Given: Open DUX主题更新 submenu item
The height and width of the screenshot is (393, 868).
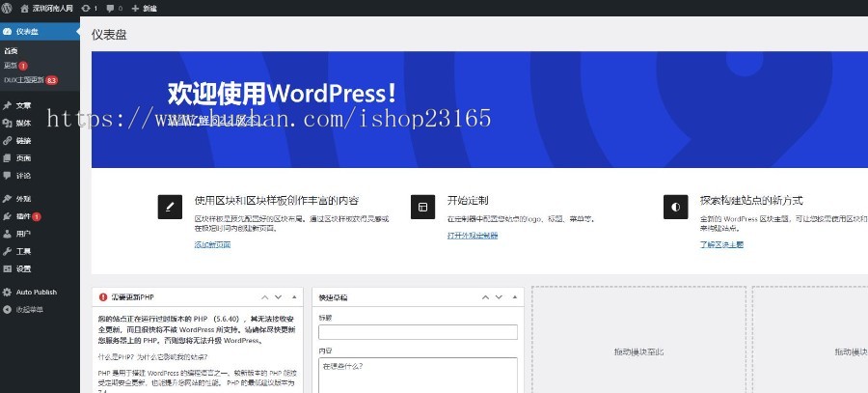Looking at the screenshot, I should tap(31, 80).
